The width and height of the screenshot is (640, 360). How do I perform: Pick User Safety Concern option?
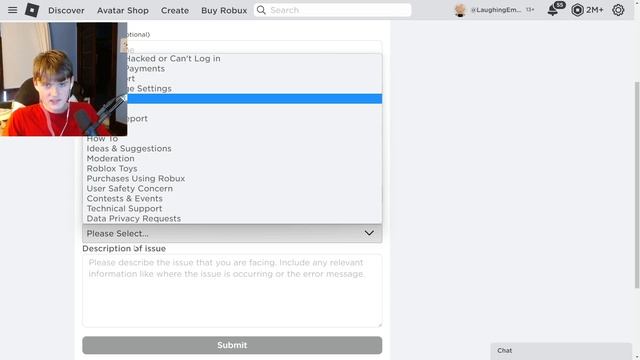pyautogui.click(x=232, y=189)
